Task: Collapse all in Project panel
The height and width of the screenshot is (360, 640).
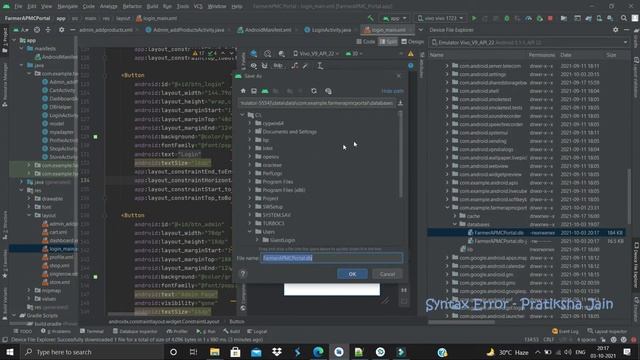Action: pos(48,30)
